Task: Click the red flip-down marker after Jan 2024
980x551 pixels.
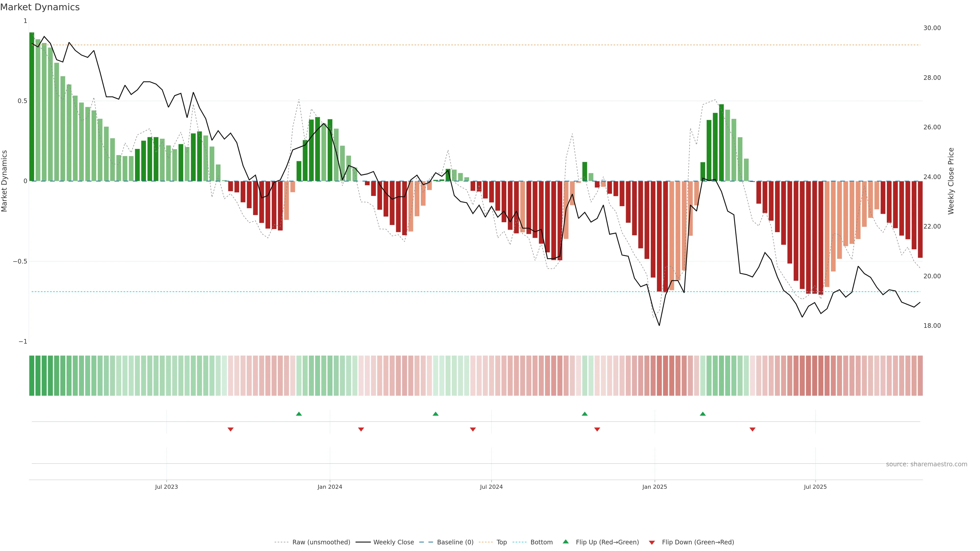Action: coord(361,429)
